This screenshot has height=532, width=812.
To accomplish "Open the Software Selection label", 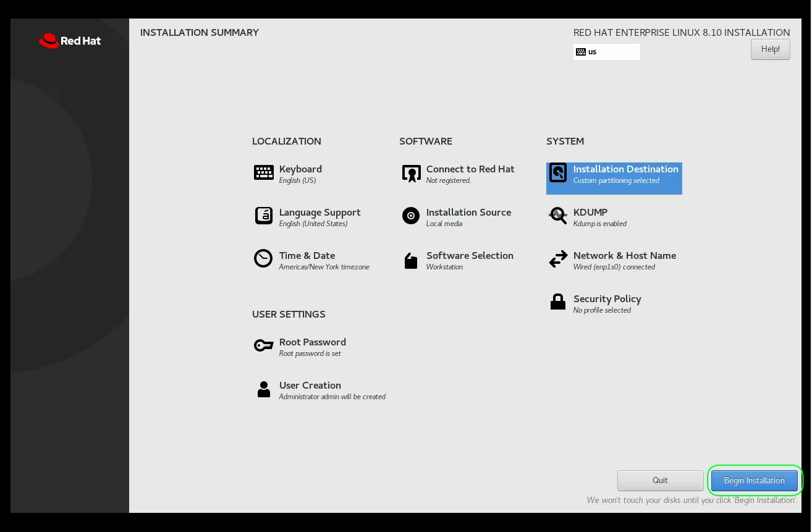I will [x=470, y=255].
